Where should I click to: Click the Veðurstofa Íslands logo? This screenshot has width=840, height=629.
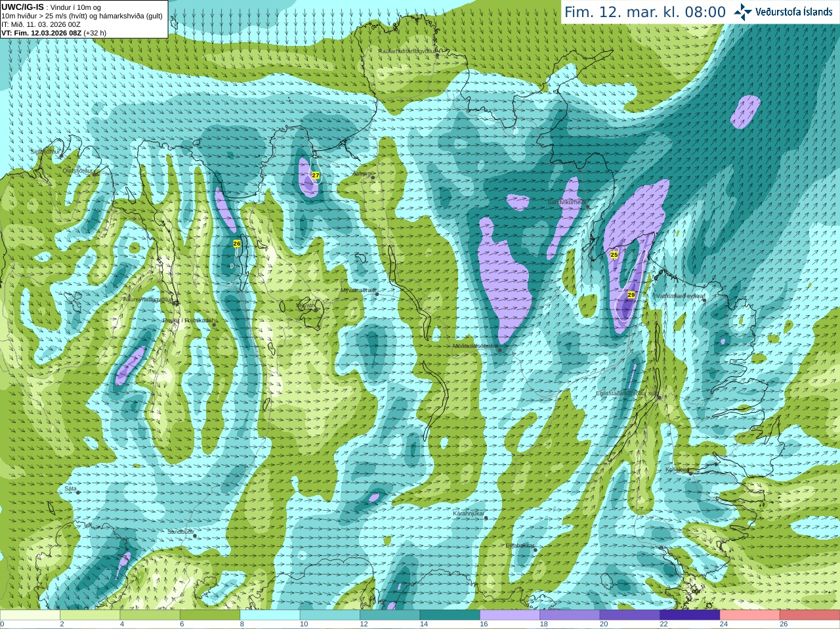tap(783, 12)
